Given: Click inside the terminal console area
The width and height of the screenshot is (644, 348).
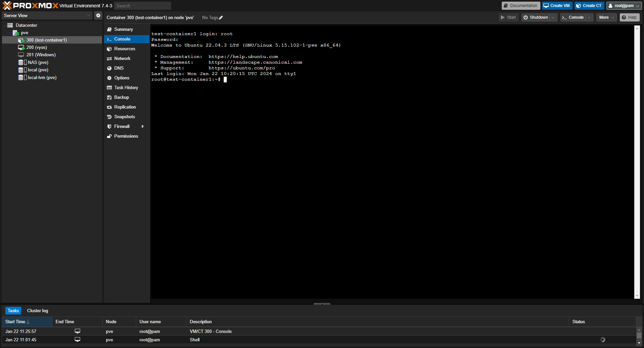Looking at the screenshot, I should click(392, 162).
